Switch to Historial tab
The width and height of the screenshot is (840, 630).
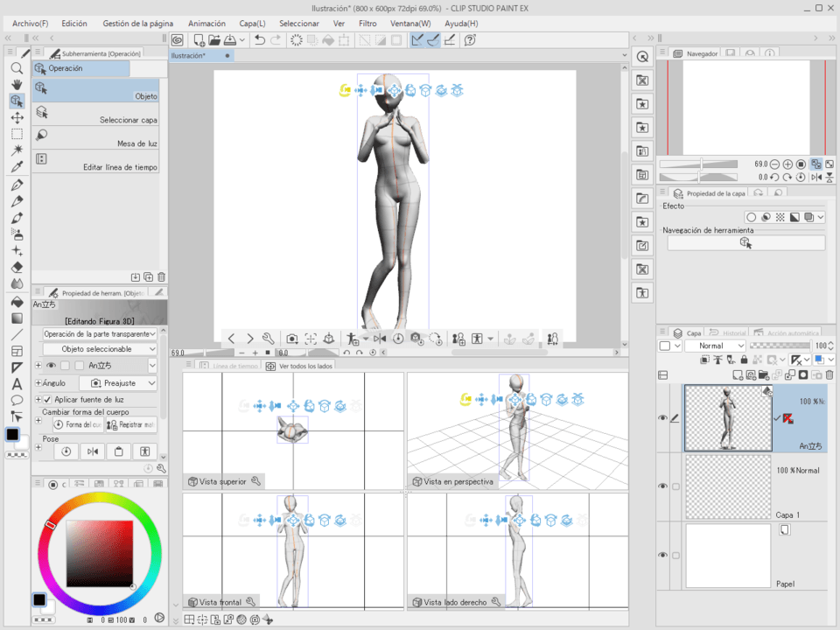tap(727, 332)
